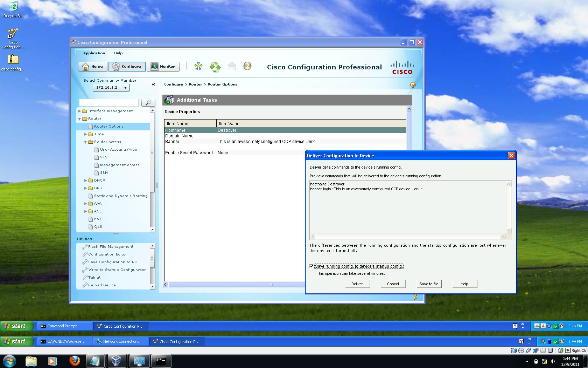Click the Deliver button
Viewport: 588px width, 368px height.
pyautogui.click(x=357, y=284)
